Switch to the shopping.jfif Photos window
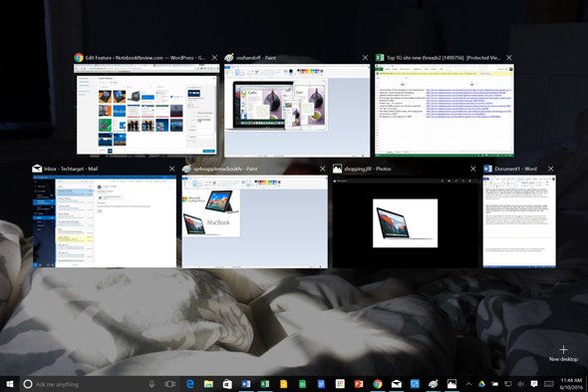 click(405, 223)
